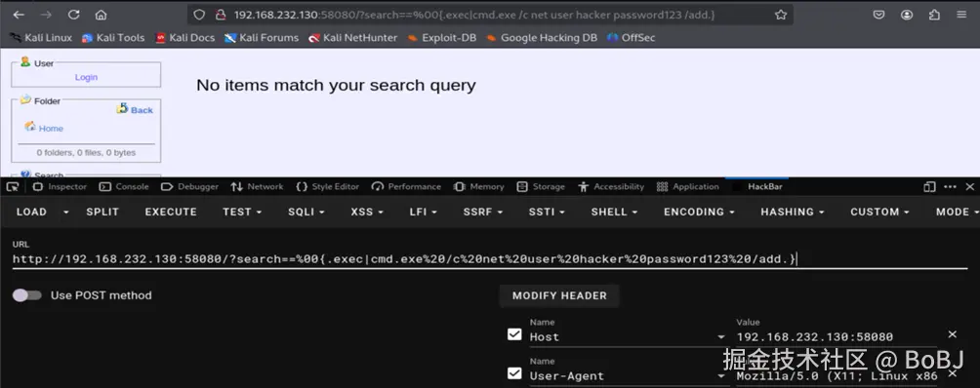Go back with the browser back arrow
980x388 pixels.
[x=19, y=15]
